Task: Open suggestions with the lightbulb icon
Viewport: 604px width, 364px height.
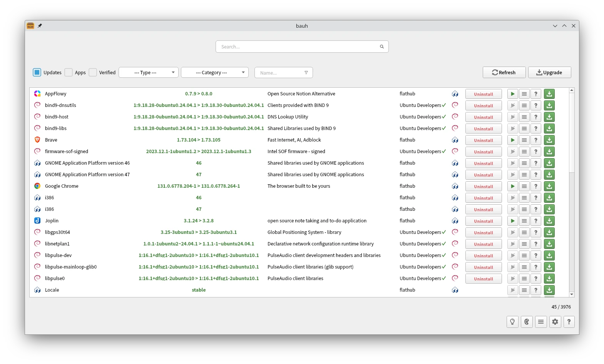Action: [512, 322]
